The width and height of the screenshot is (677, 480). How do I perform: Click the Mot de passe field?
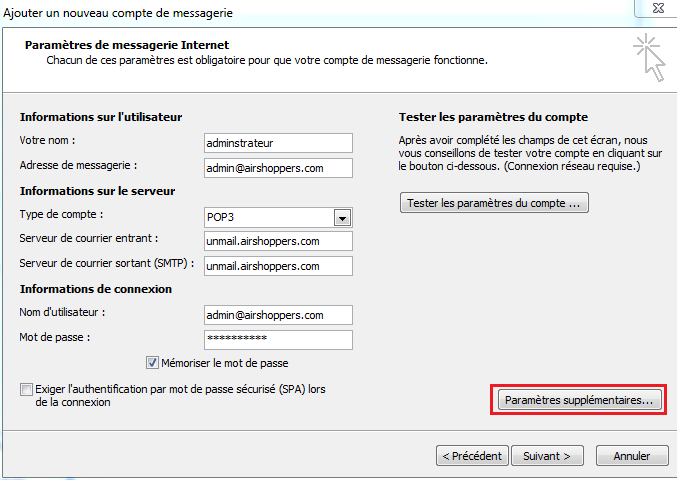click(278, 340)
